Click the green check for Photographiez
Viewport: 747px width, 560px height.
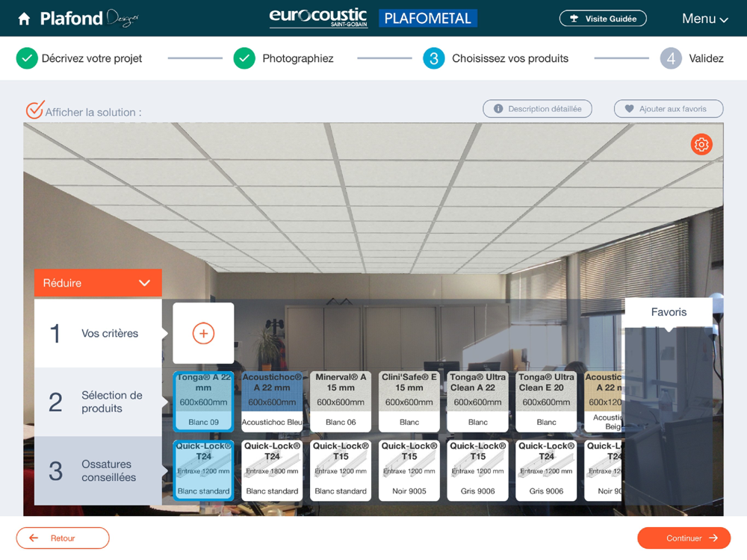244,58
